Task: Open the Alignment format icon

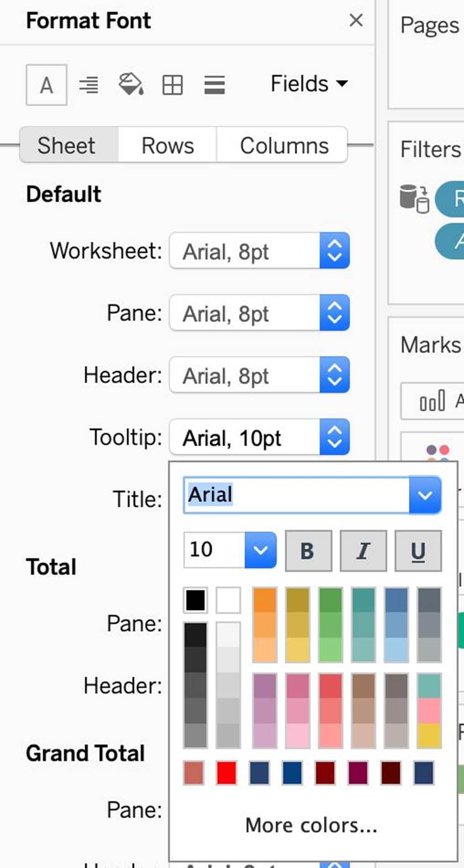Action: (x=88, y=85)
